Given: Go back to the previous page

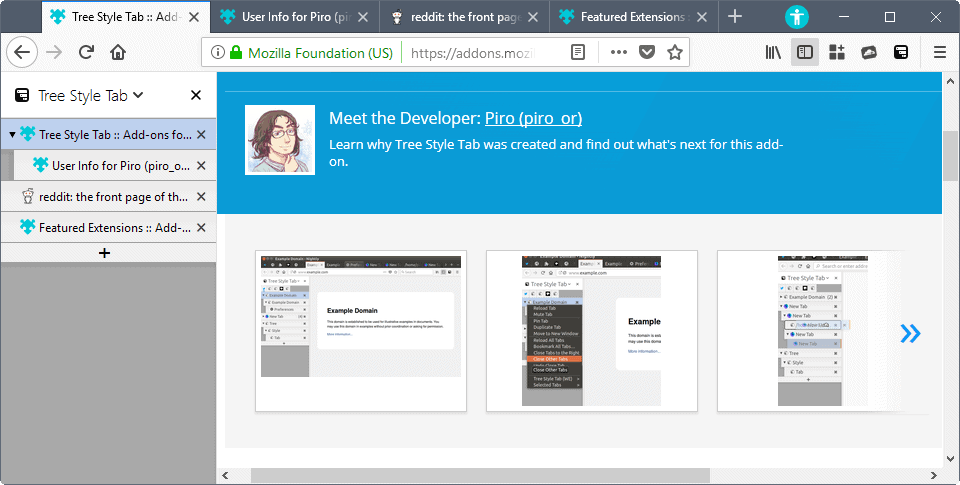Looking at the screenshot, I should pyautogui.click(x=22, y=53).
